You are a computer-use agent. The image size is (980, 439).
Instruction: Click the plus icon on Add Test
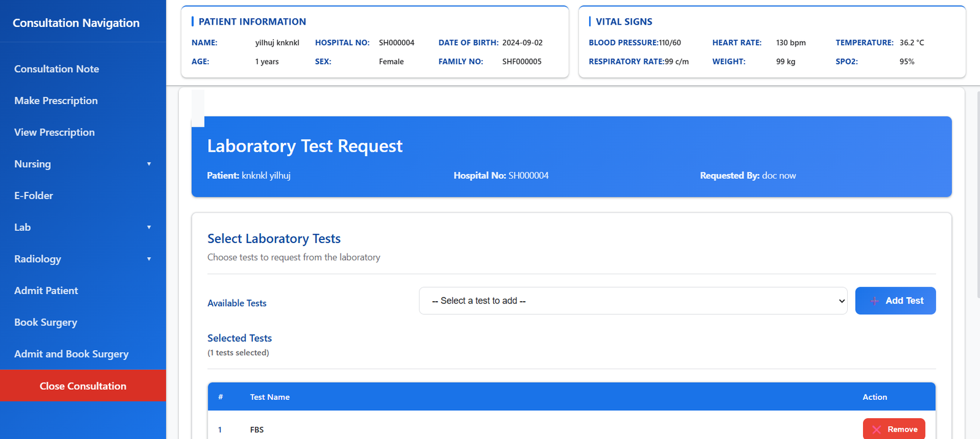875,301
